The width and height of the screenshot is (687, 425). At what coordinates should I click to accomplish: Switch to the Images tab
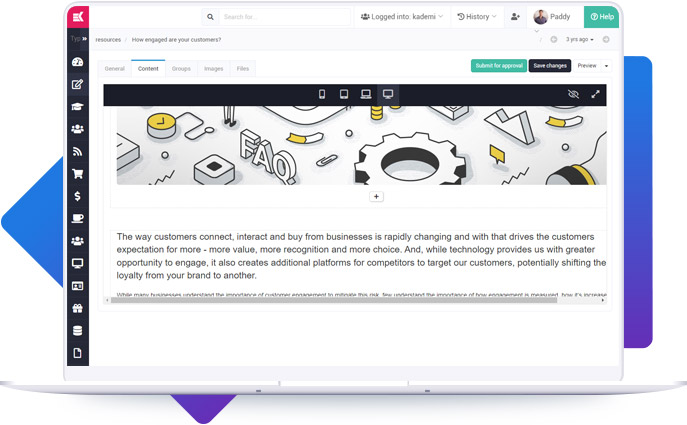pos(213,69)
